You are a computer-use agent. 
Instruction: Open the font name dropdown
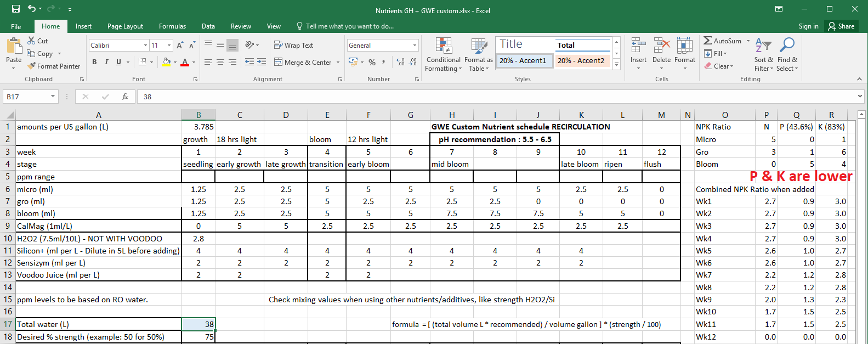pyautogui.click(x=145, y=46)
